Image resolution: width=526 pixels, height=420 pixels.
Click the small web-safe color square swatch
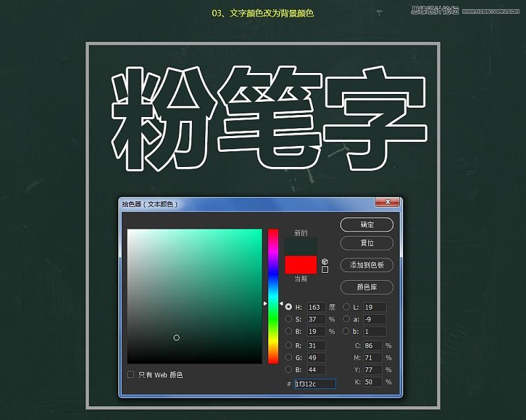coord(325,269)
